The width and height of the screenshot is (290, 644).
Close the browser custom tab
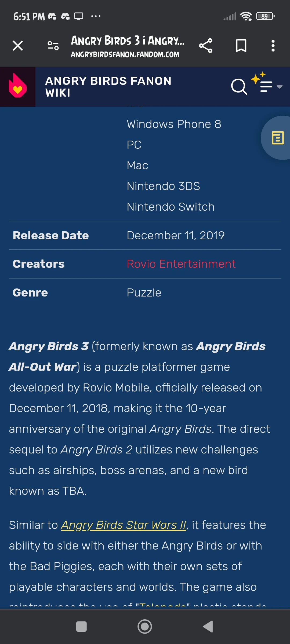coord(18,46)
